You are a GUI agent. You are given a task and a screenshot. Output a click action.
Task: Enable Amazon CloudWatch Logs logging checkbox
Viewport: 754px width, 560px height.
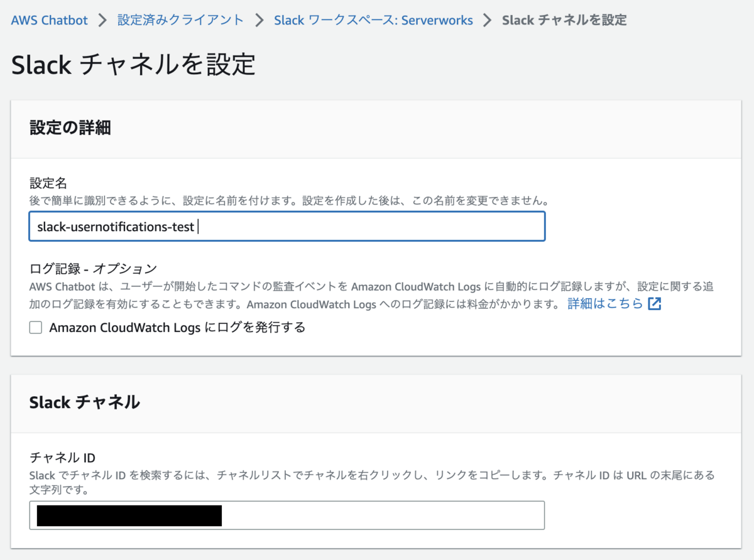[x=36, y=327]
